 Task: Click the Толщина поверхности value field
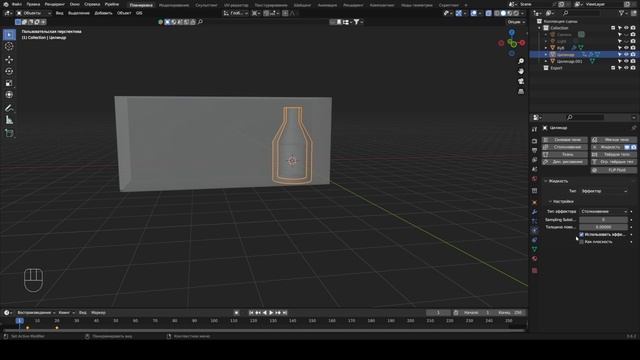click(603, 227)
